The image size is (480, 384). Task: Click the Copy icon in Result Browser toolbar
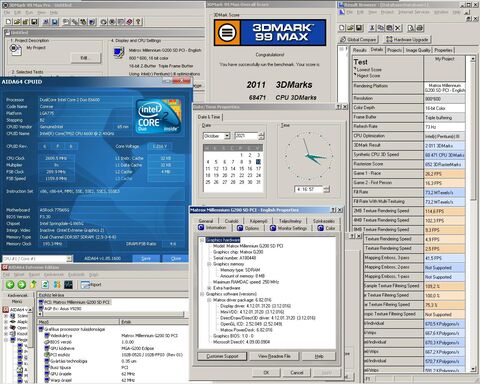[x=381, y=28]
